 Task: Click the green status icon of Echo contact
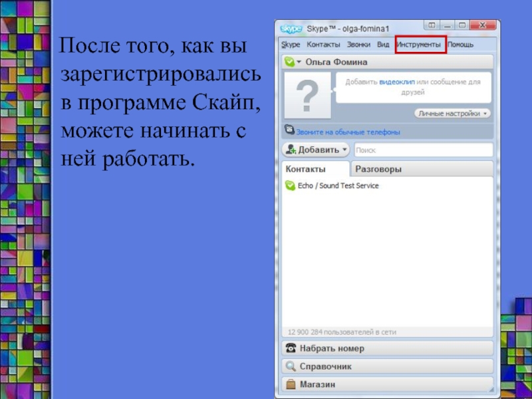(x=290, y=186)
